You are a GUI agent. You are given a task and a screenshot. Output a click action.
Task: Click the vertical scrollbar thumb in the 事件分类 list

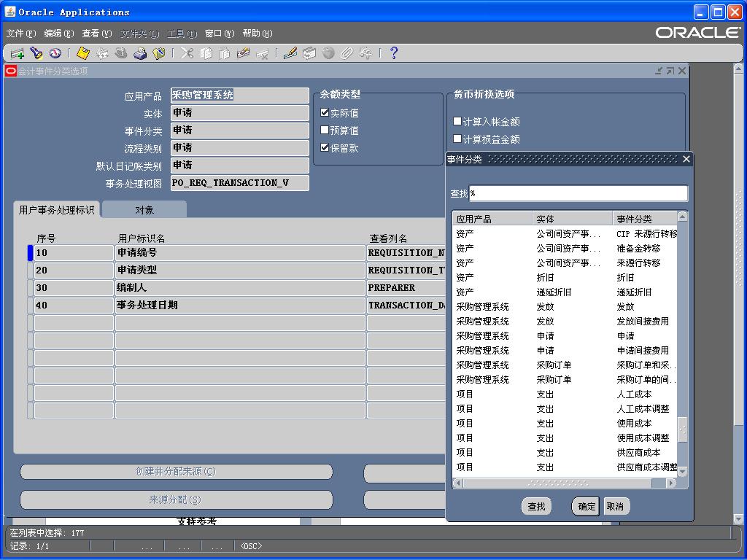682,429
